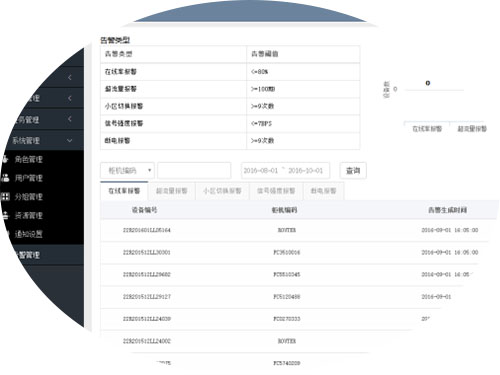The image size is (500, 375).
Task: Switch to the 信号强度报警 tab
Action: point(276,191)
